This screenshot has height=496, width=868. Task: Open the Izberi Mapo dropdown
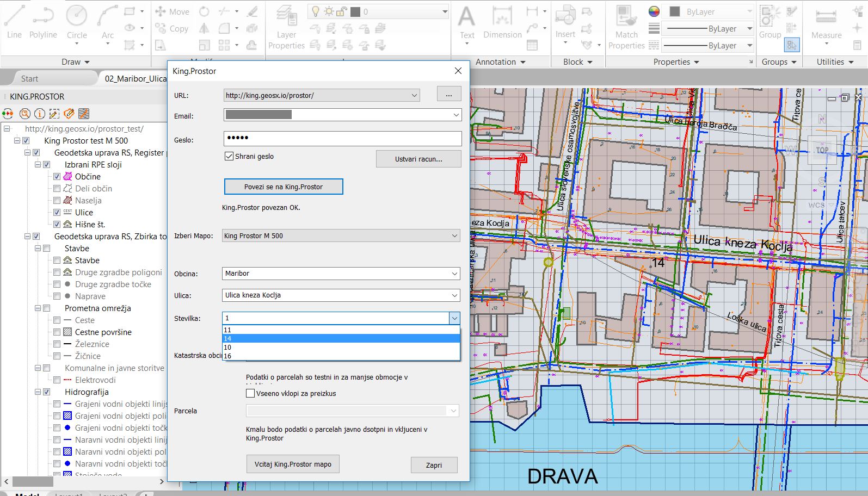coord(454,235)
